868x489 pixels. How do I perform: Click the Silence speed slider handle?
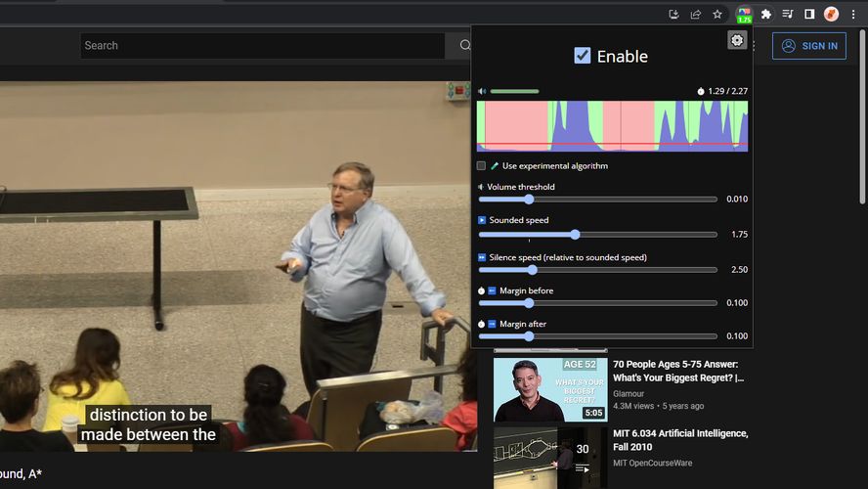click(533, 270)
